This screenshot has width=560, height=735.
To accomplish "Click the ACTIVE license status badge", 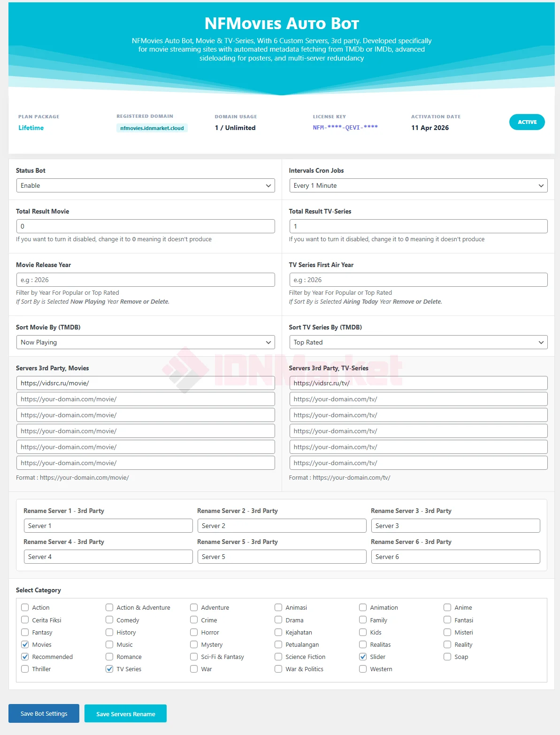I will tap(527, 122).
